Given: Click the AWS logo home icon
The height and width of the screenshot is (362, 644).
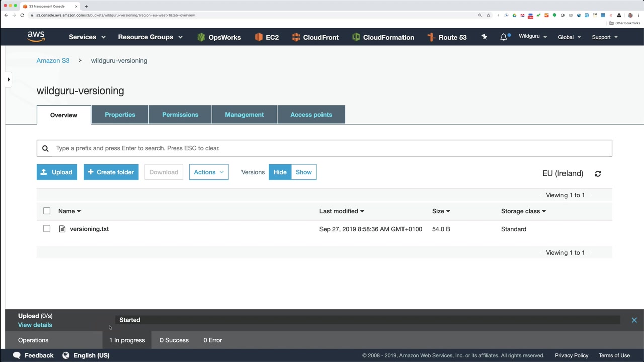Looking at the screenshot, I should [x=36, y=37].
